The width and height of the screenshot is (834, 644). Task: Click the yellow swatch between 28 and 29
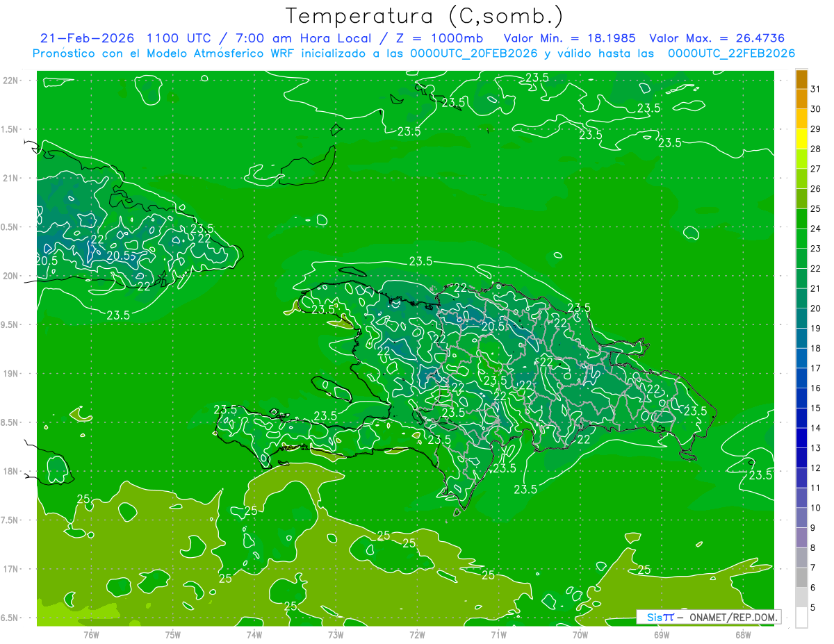coord(801,139)
